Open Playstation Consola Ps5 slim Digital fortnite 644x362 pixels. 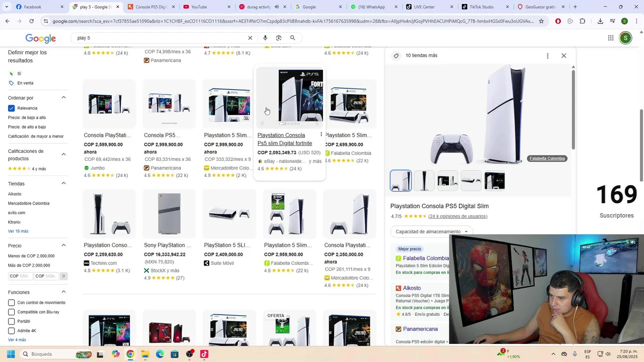285,139
